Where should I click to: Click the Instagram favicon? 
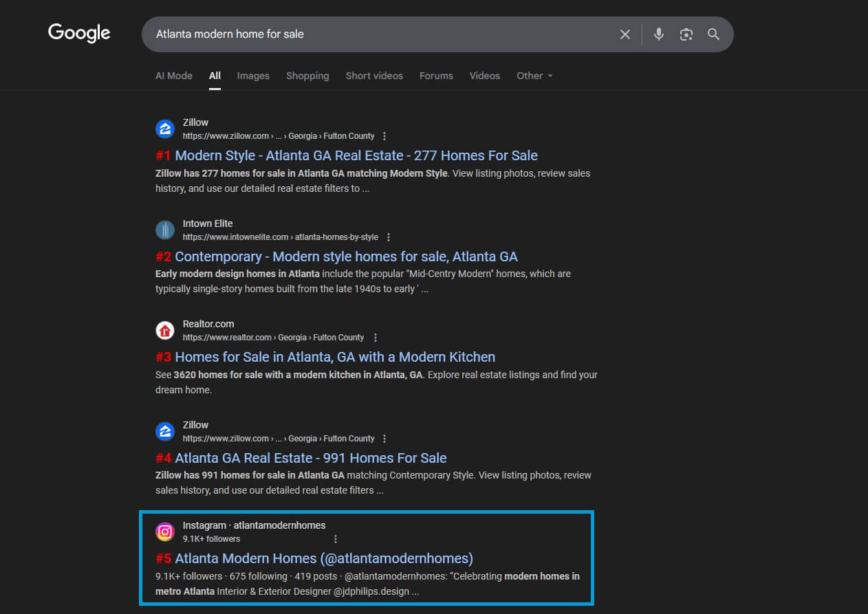tap(165, 531)
